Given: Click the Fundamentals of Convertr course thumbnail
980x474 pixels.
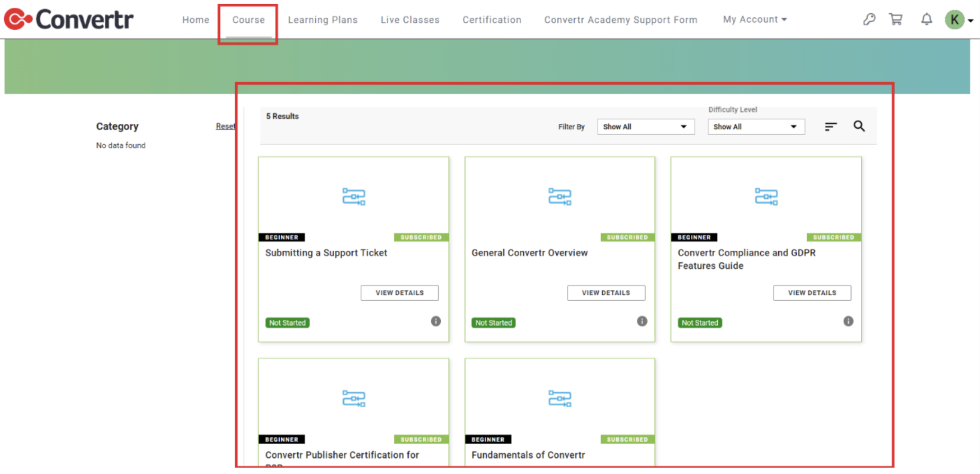Looking at the screenshot, I should tap(560, 398).
